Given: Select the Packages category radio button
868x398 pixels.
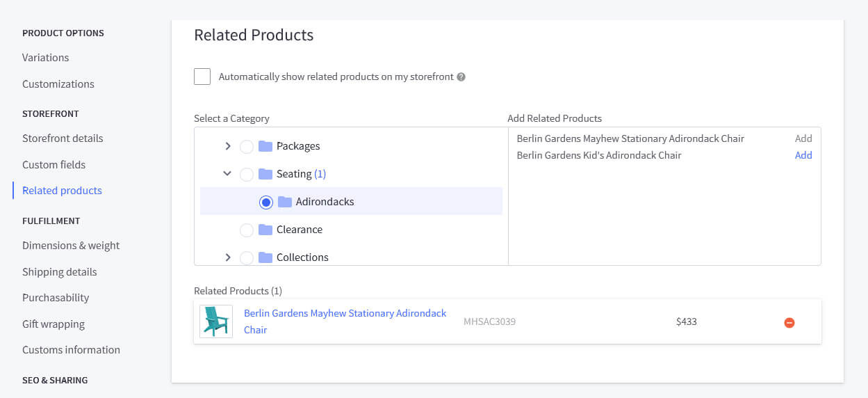Looking at the screenshot, I should tap(247, 147).
